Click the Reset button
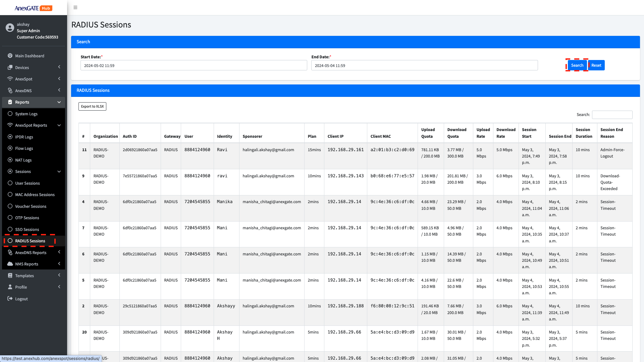644x362 pixels. [x=596, y=65]
